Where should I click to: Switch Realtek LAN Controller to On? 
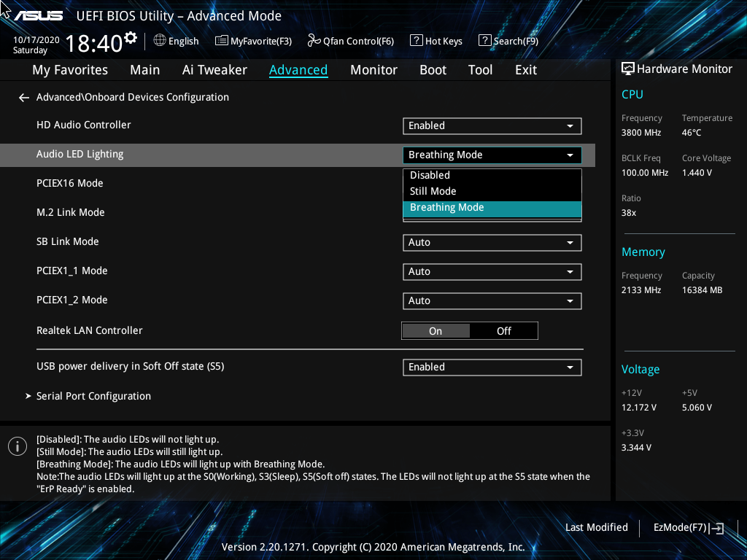[436, 331]
